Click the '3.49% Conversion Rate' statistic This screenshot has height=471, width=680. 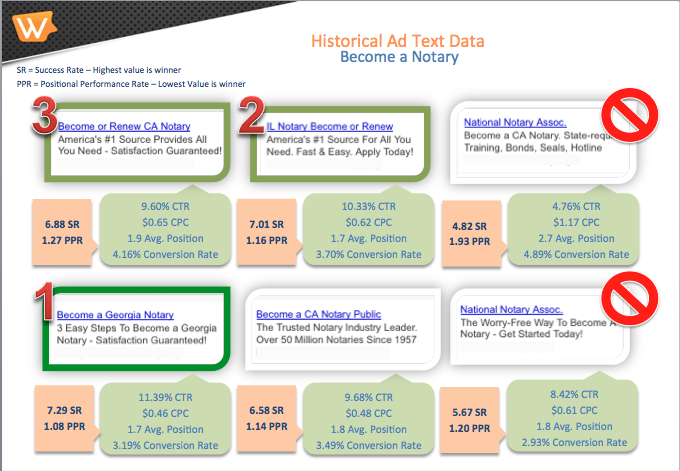369,445
